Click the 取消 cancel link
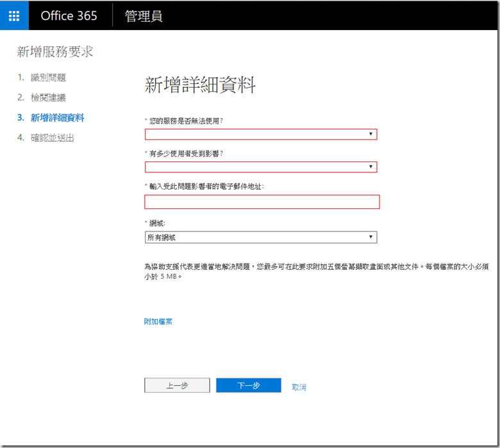The height and width of the screenshot is (448, 500). coord(299,387)
